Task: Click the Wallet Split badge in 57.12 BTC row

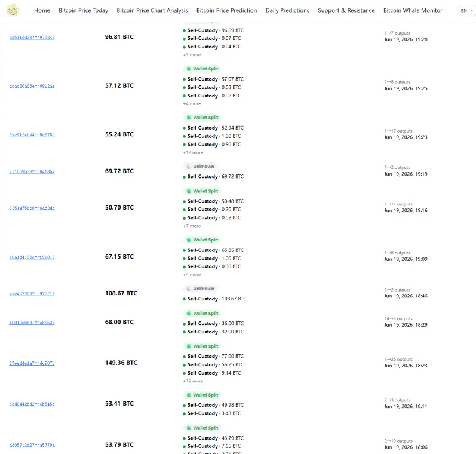Action: [x=202, y=69]
